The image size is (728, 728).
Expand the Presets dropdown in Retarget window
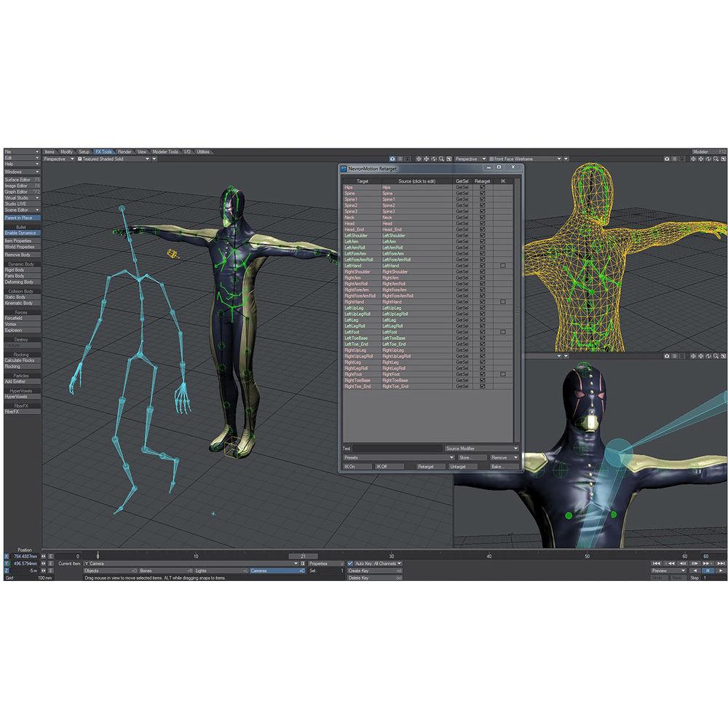click(398, 457)
